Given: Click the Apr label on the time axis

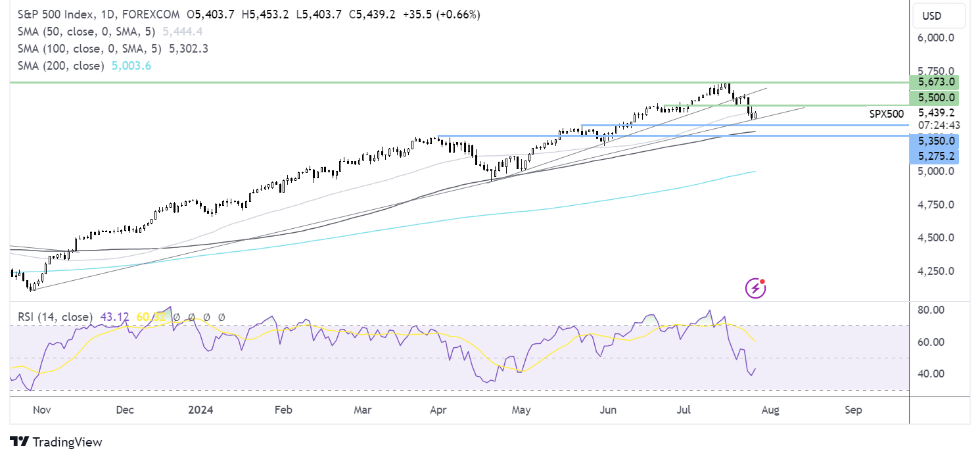Looking at the screenshot, I should click(x=438, y=410).
